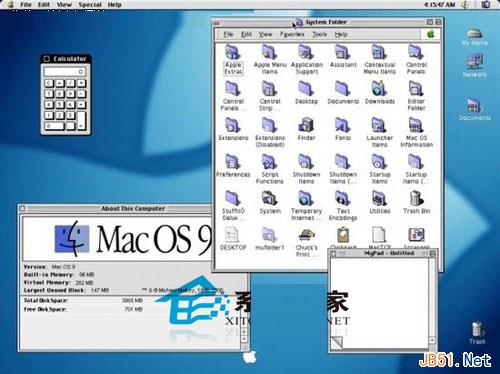Viewport: 500px width, 374px height.
Task: Click the Calculator display field
Action: coord(65,72)
